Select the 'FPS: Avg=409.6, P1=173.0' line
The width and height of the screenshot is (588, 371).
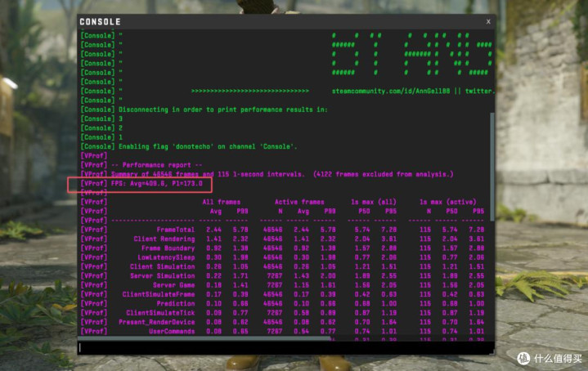click(x=141, y=183)
